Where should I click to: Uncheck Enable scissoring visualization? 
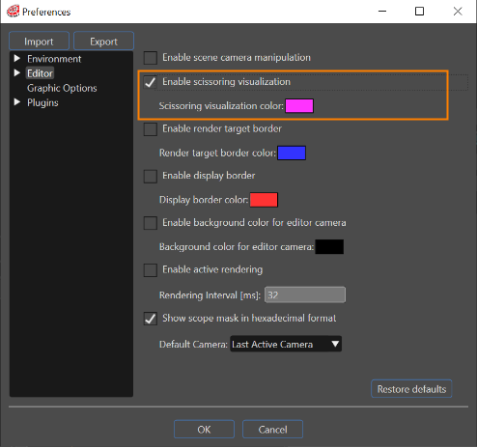click(151, 82)
